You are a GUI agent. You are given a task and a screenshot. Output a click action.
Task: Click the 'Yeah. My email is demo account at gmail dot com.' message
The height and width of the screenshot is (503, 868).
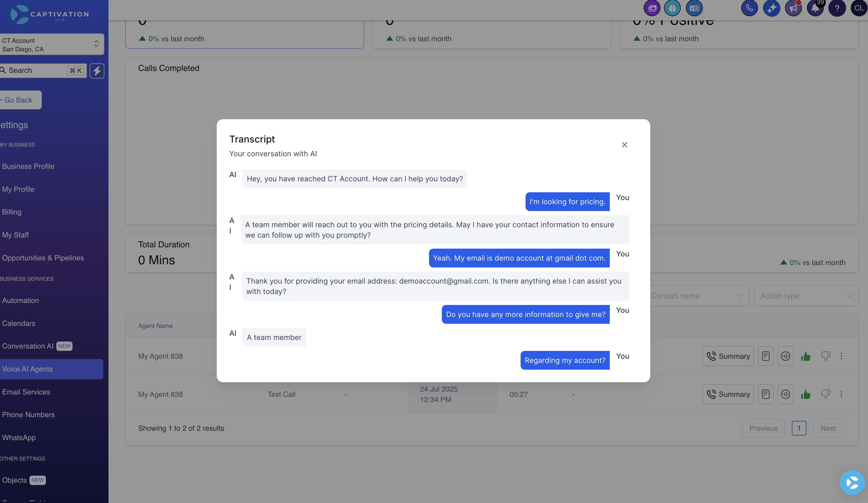[x=519, y=258]
